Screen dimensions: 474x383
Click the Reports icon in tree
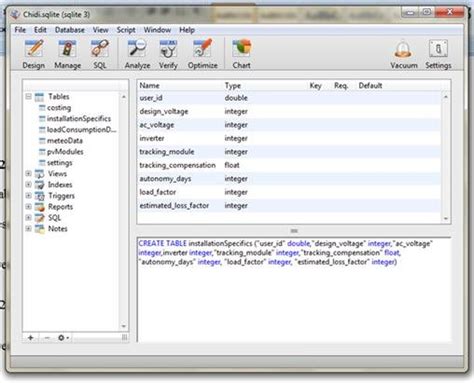point(39,207)
